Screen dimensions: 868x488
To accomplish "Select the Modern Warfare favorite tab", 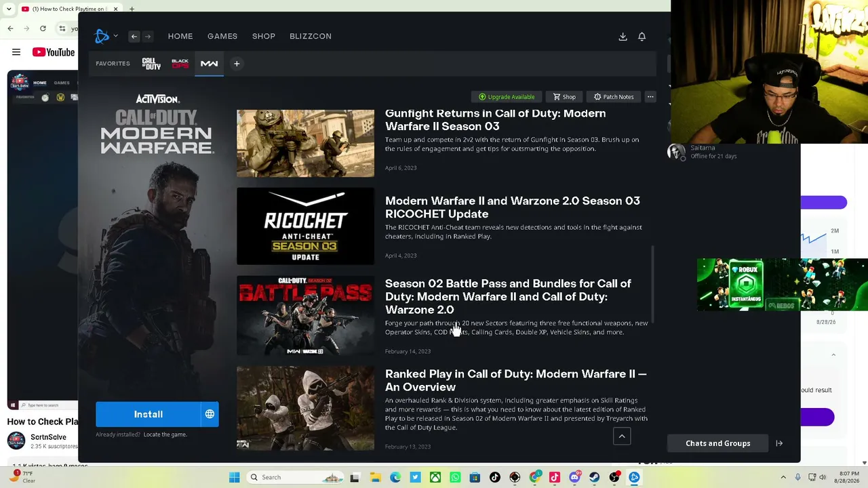I will [209, 64].
